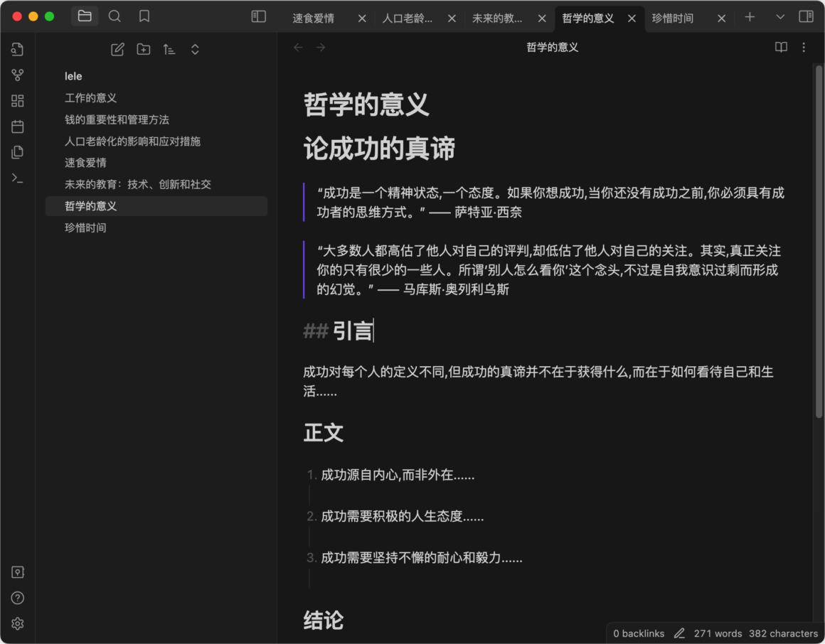Toggle editing mode pencil icon in status bar
This screenshot has height=644, width=825.
(679, 633)
